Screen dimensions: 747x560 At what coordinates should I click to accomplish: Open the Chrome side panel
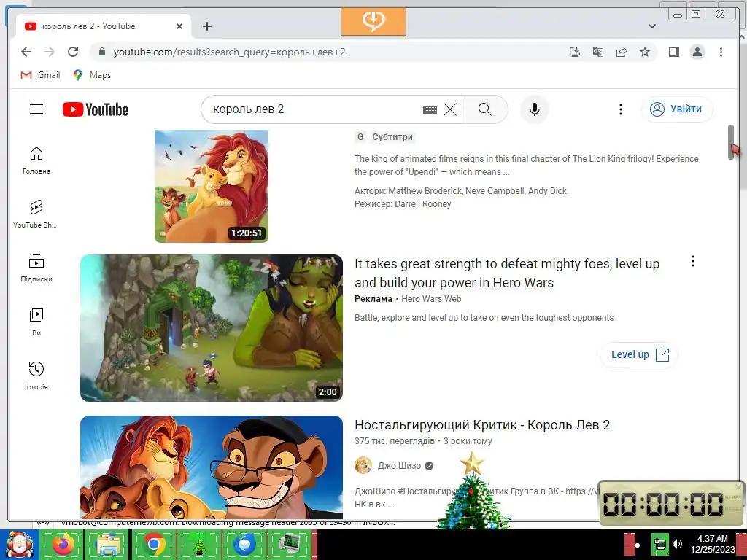tap(673, 52)
